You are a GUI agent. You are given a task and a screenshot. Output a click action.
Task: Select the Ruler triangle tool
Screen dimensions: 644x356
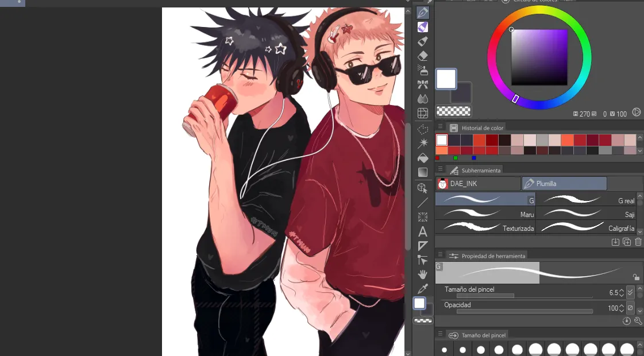423,246
